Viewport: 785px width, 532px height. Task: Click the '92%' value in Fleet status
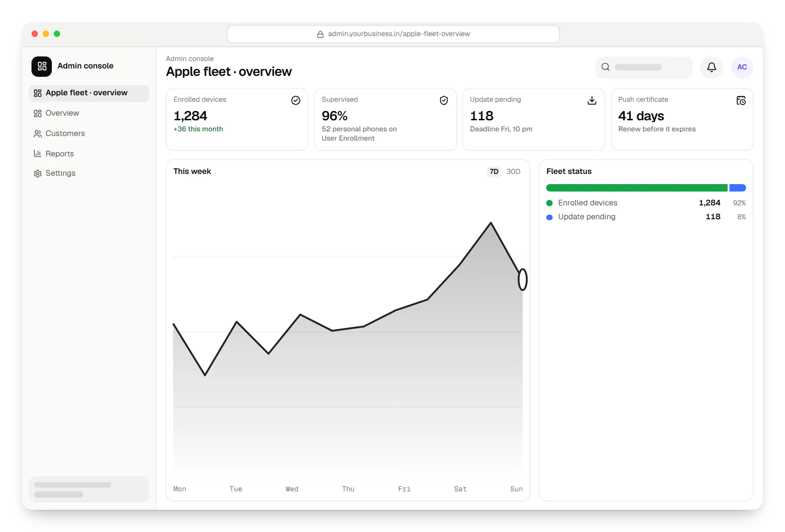[x=739, y=203]
